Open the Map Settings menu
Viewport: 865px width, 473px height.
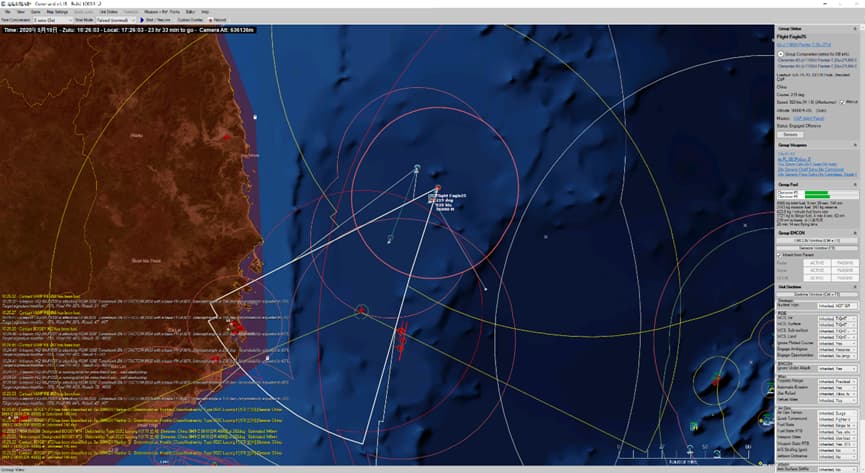click(57, 12)
